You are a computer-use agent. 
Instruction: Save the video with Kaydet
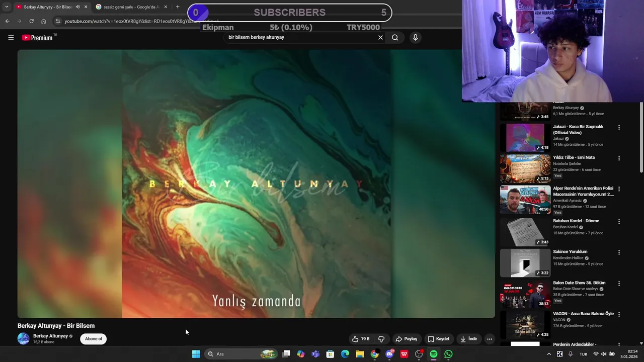(438, 339)
